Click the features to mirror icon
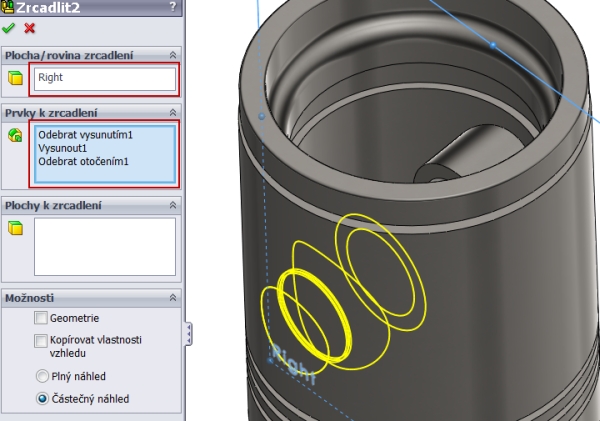Screen dimensions: 600x421 [15, 136]
